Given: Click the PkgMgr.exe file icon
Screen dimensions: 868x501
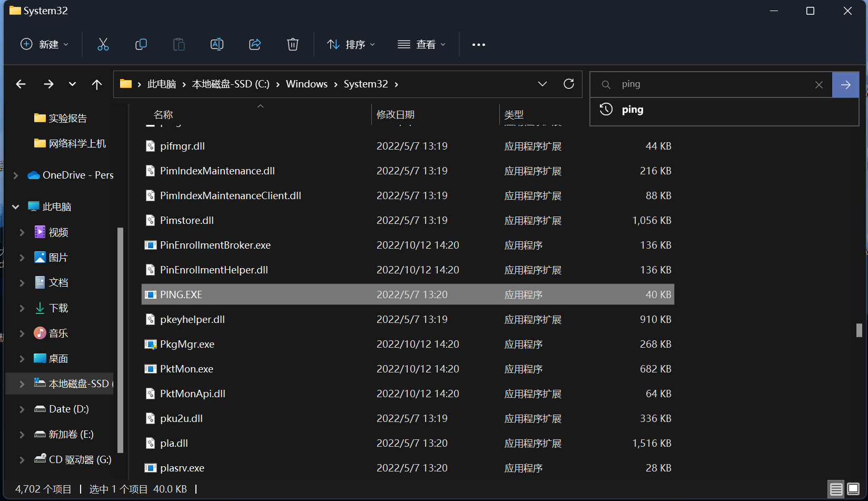Looking at the screenshot, I should pos(151,344).
